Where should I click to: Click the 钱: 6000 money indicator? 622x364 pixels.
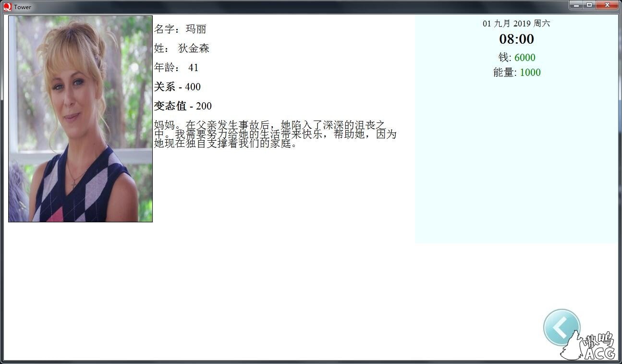click(517, 57)
